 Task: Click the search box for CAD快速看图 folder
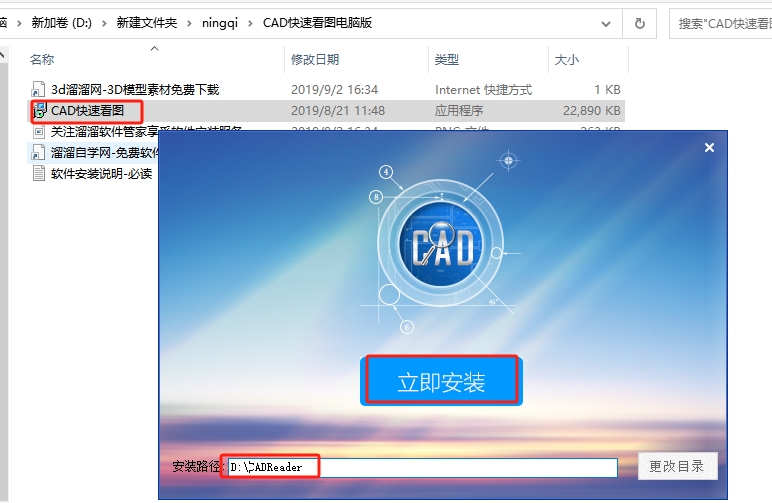point(722,23)
